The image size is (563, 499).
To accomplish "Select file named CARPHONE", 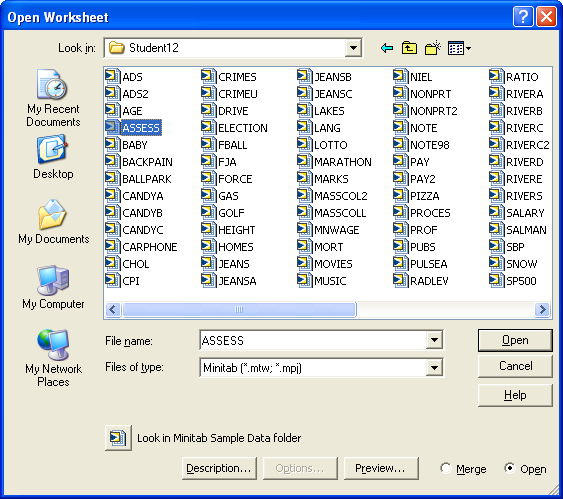I will coord(150,247).
